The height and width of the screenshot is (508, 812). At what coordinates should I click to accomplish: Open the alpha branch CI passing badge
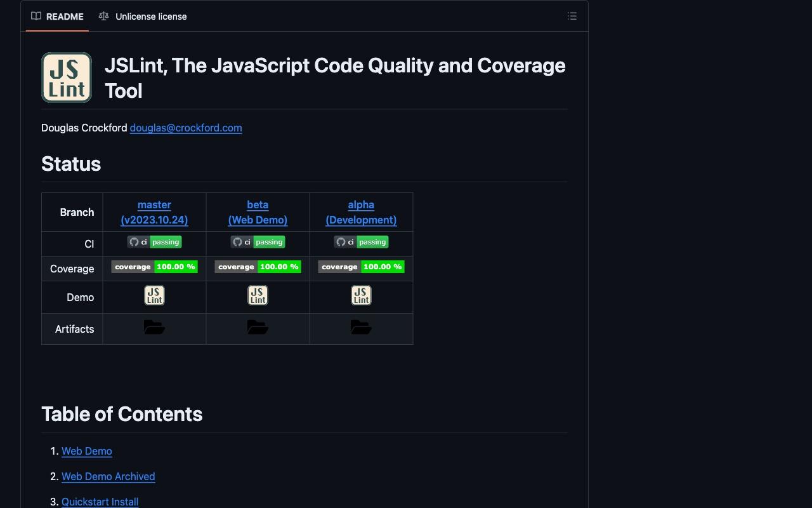[361, 242]
